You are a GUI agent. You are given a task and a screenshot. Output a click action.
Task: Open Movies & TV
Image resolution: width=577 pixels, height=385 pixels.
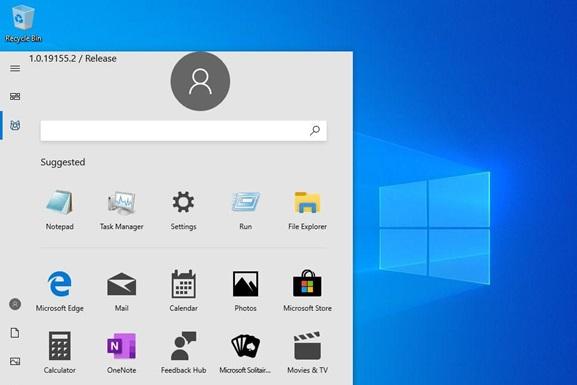pos(307,353)
